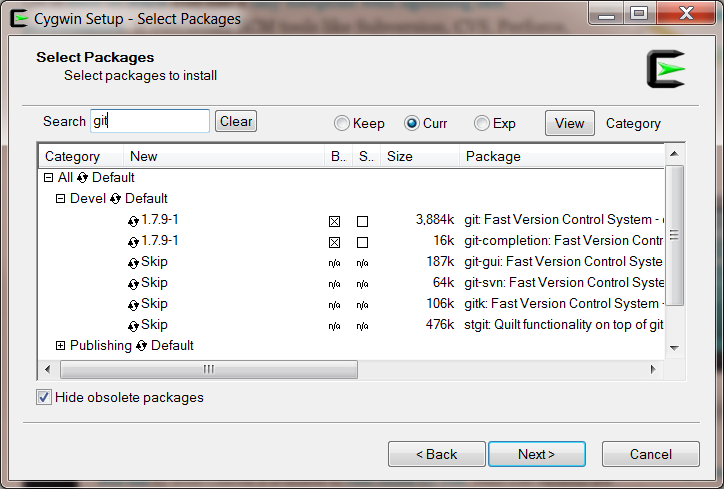Uncheck binary checkbox for the git package
The height and width of the screenshot is (489, 724).
click(334, 222)
